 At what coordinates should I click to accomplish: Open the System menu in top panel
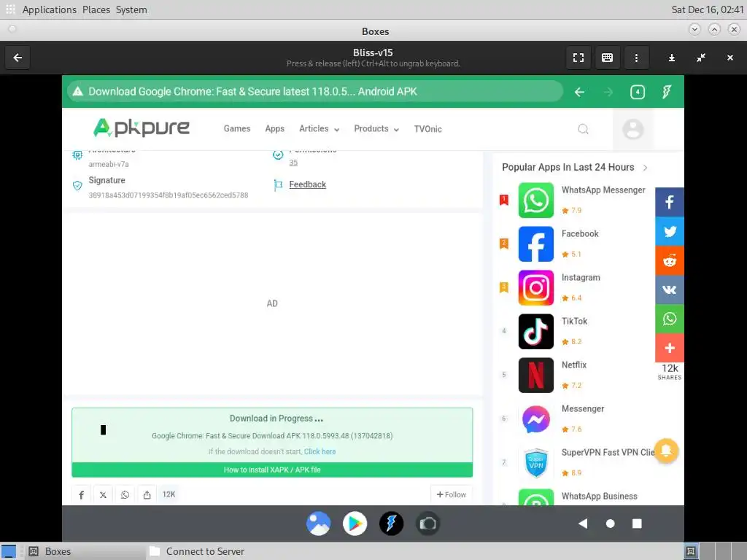pyautogui.click(x=131, y=9)
